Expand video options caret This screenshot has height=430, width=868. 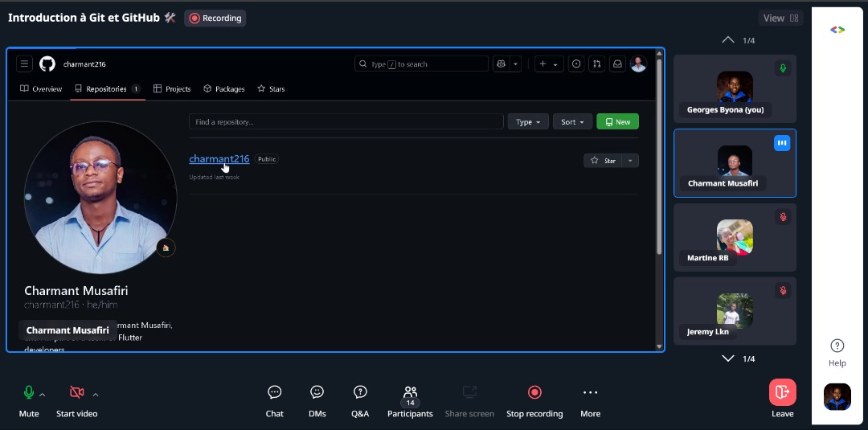[x=95, y=395]
